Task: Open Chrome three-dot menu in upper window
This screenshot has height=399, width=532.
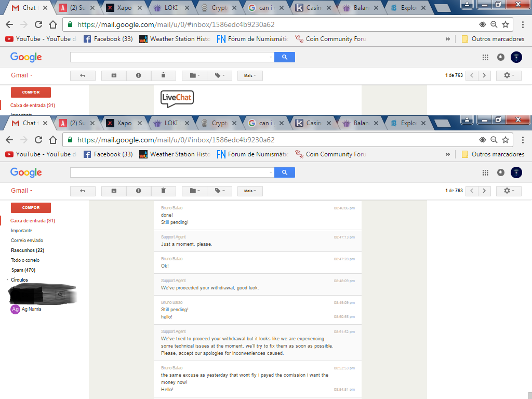Action: 523,24
